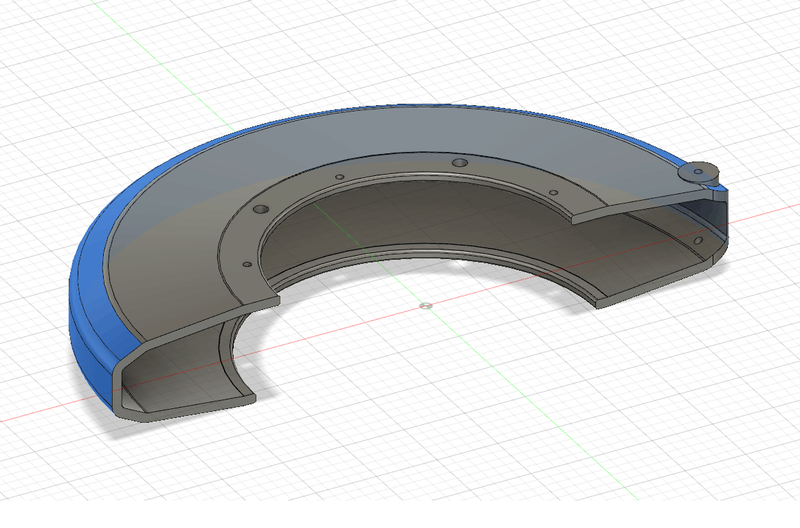Select the small circular tab on right end
800x528 pixels.
[x=697, y=172]
